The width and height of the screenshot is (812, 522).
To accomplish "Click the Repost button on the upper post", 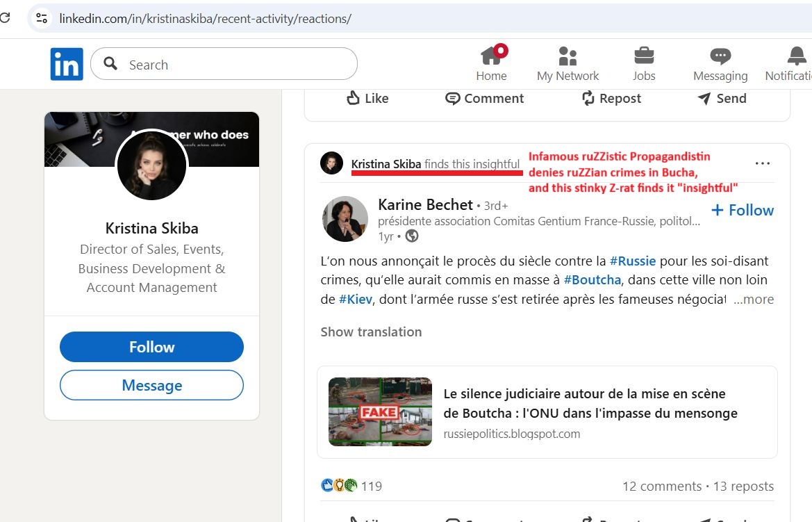I will [x=611, y=98].
